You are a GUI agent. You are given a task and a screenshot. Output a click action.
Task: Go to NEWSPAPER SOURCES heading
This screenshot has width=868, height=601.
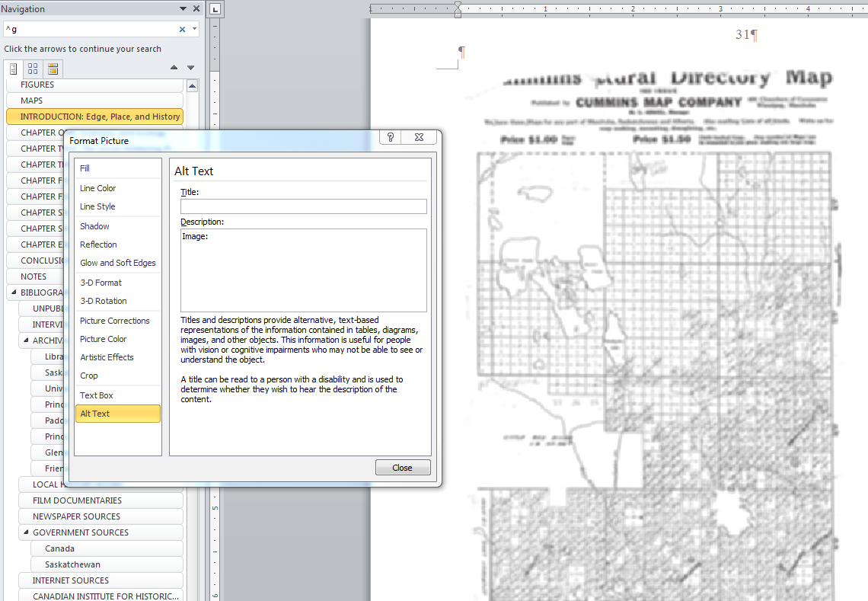tap(101, 516)
